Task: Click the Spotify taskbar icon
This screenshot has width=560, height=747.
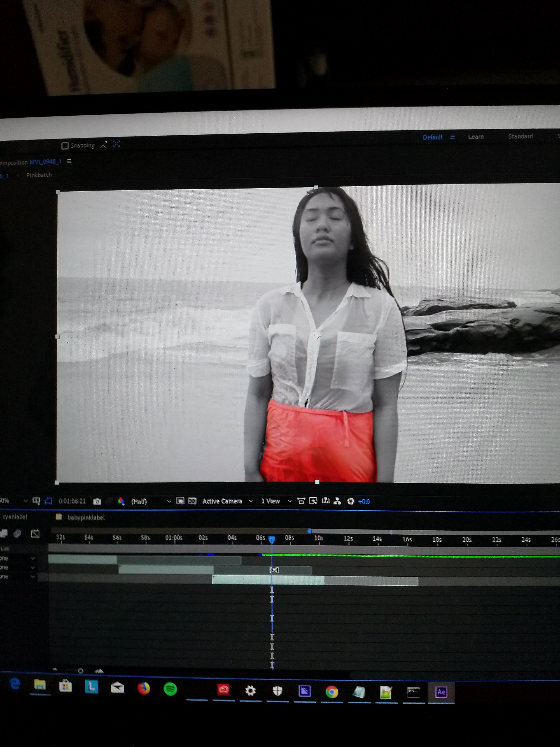Action: (x=170, y=689)
